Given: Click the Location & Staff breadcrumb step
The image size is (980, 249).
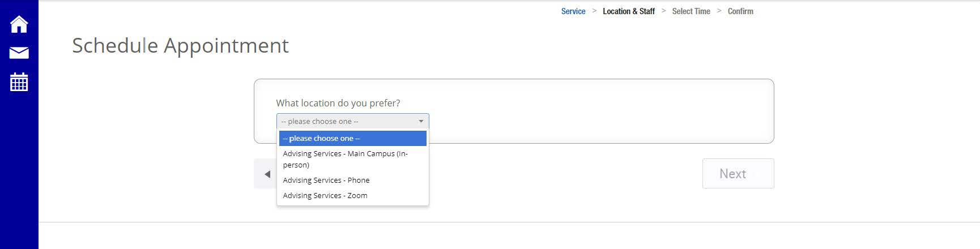Looking at the screenshot, I should tap(628, 11).
